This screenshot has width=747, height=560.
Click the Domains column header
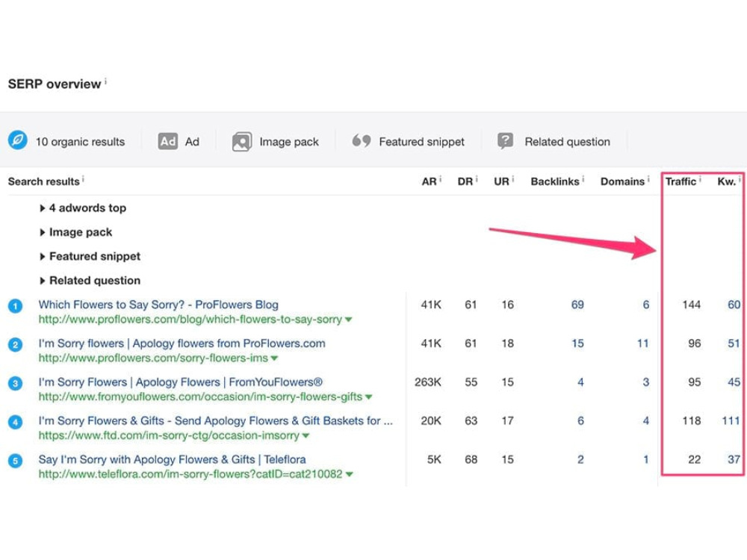point(622,181)
